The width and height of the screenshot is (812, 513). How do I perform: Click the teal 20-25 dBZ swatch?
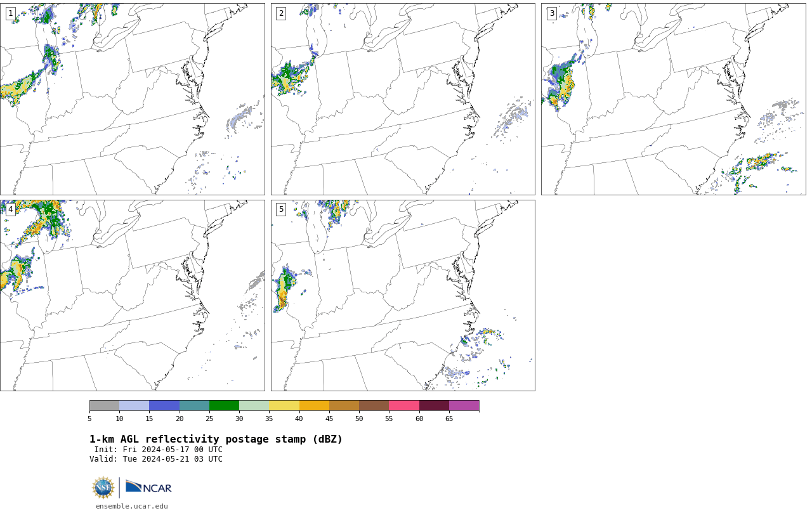[x=194, y=406]
